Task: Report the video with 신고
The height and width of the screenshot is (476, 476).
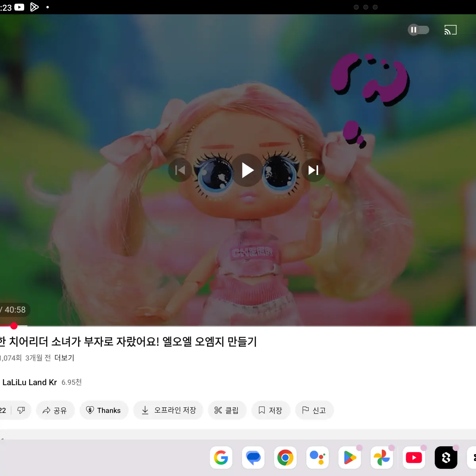Action: point(314,410)
